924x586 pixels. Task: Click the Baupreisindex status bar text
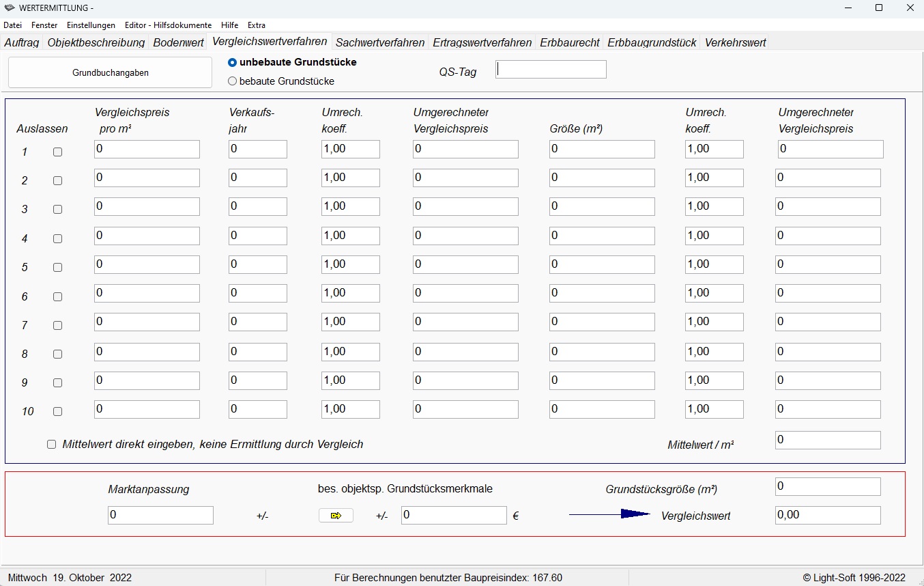448,578
